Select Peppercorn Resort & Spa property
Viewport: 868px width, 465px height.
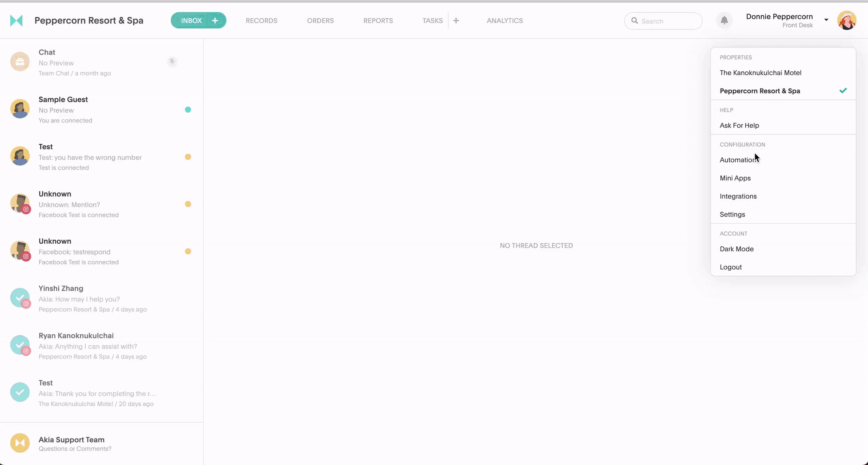click(x=760, y=91)
